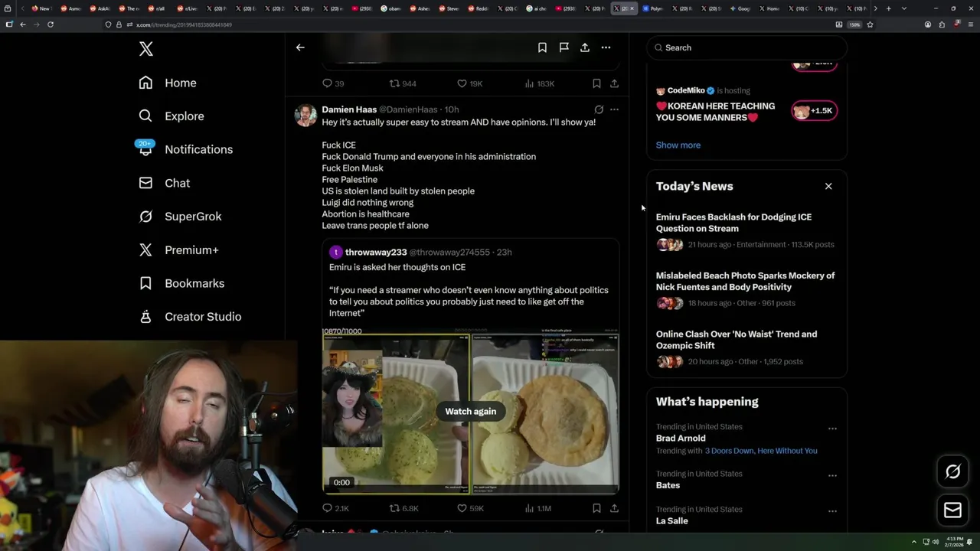Share the post with 183K views
Screen dimensions: 980x551
point(614,83)
